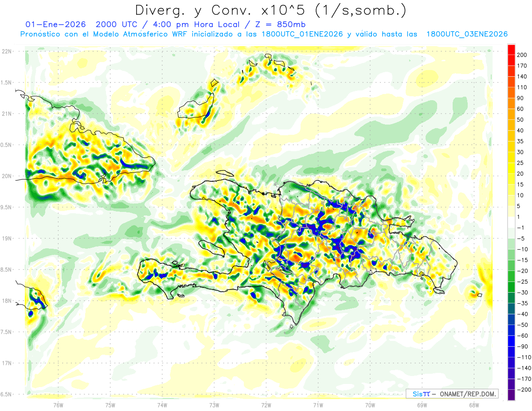The width and height of the screenshot is (532, 411).
Task: Pick the yellow swatch between 25 and 20
Action: pos(511,168)
